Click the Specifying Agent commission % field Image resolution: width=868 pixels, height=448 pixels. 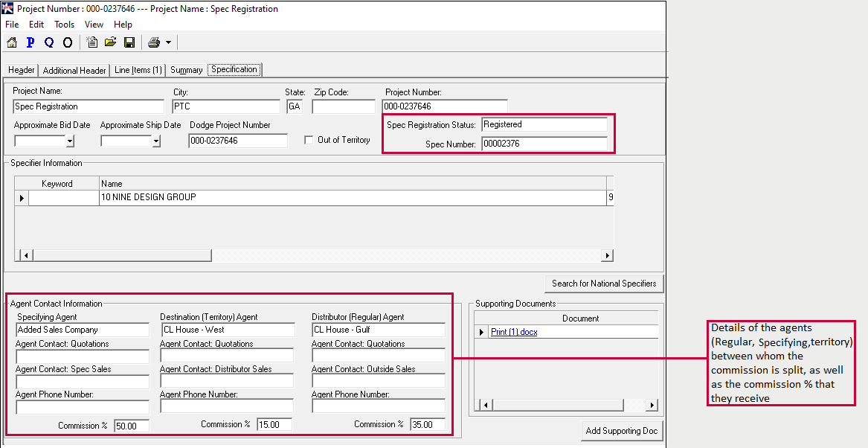131,426
